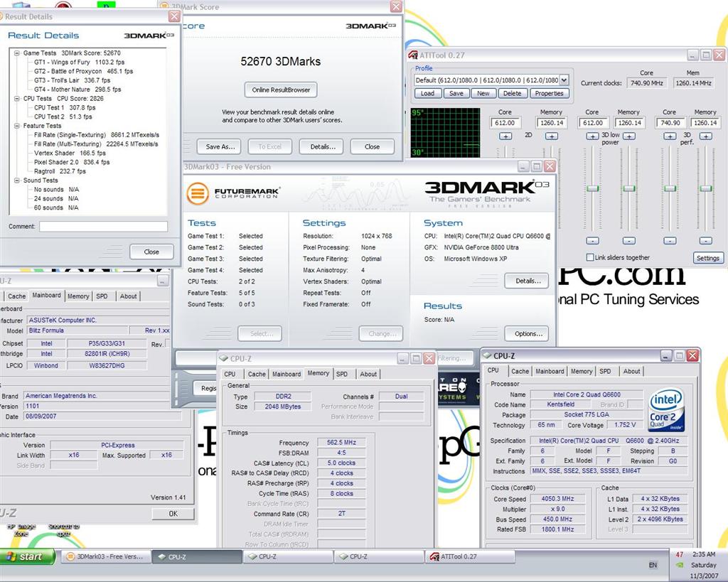Click the temperature tray icon showing 47
Screen dimensions: 728x582
679,554
